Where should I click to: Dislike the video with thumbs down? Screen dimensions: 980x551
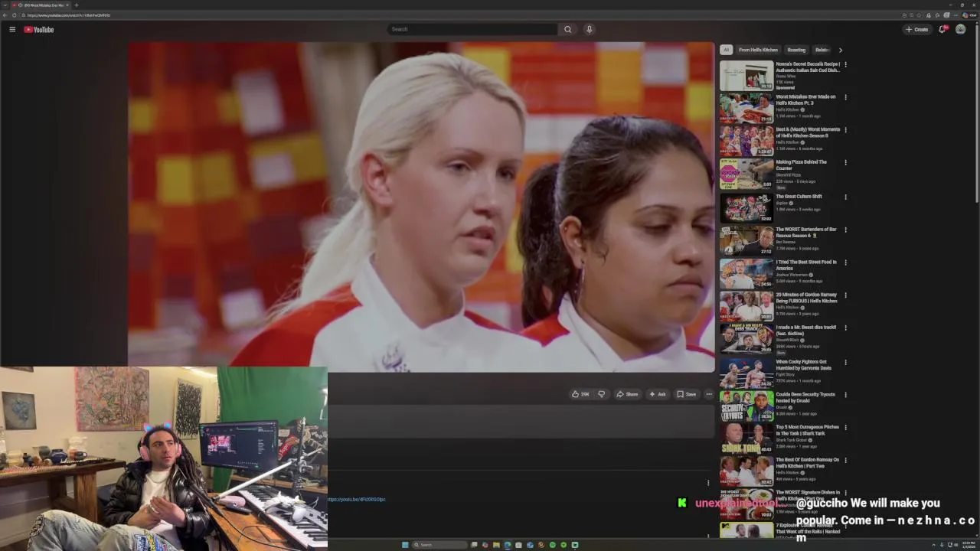pos(601,394)
